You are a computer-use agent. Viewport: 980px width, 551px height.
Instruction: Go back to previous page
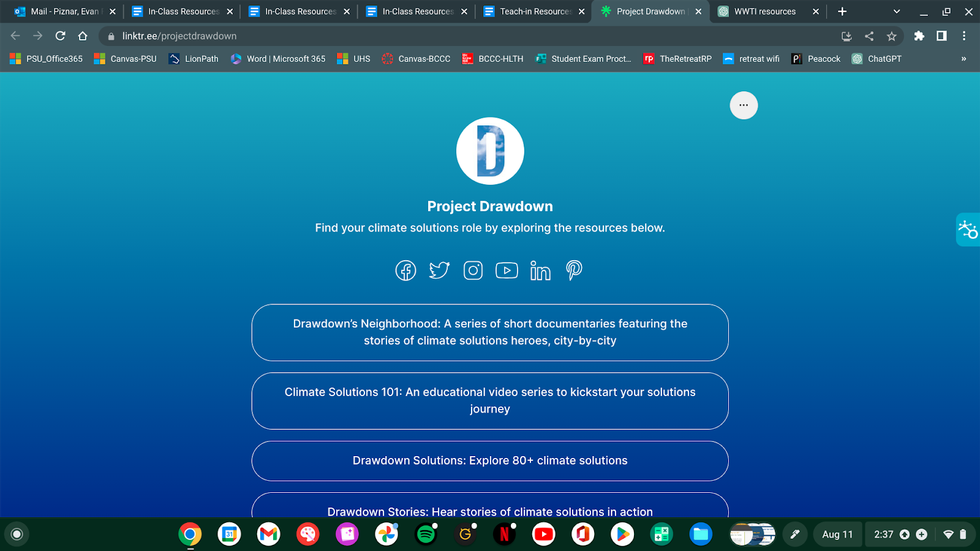pyautogui.click(x=15, y=36)
